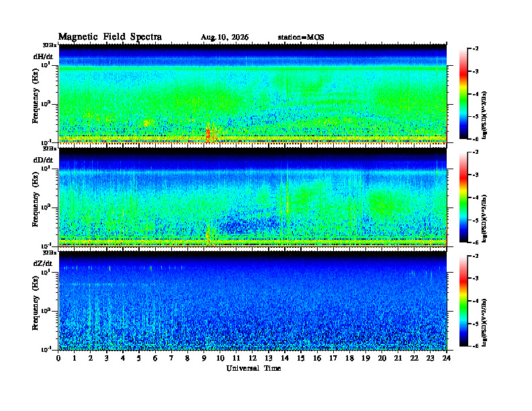Click the hour "18" tick label on time axis
The height and width of the screenshot is (411, 532).
pos(349,358)
